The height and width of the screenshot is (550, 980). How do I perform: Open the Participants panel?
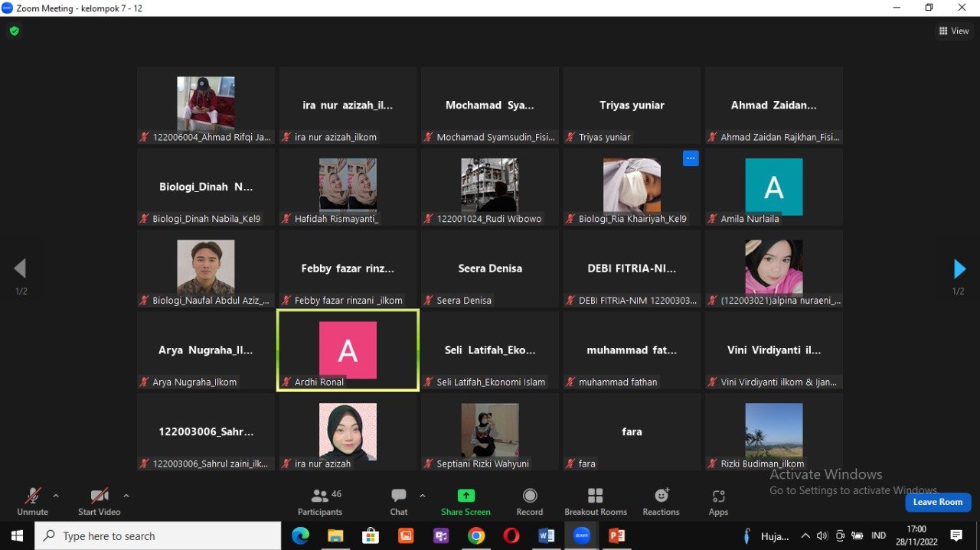320,502
